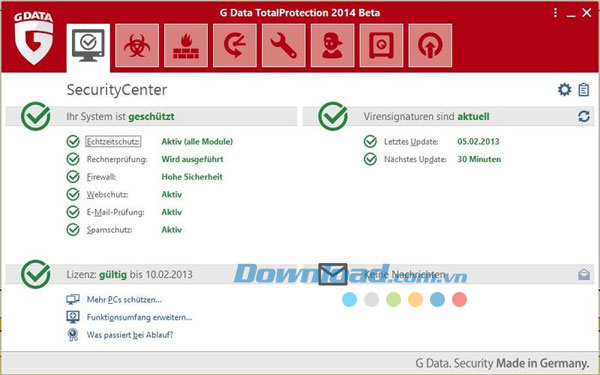Open Aktiv status beside Spamschutz
This screenshot has width=600, height=375.
pos(171,230)
